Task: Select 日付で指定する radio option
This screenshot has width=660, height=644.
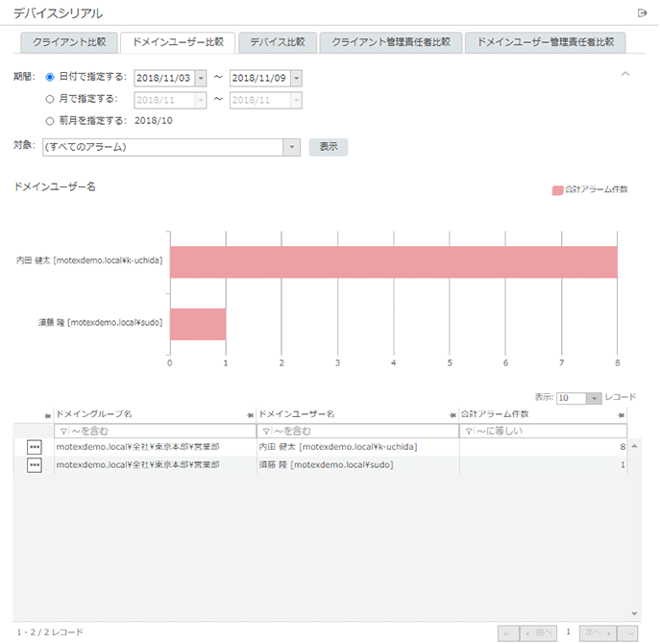Action: (x=50, y=77)
